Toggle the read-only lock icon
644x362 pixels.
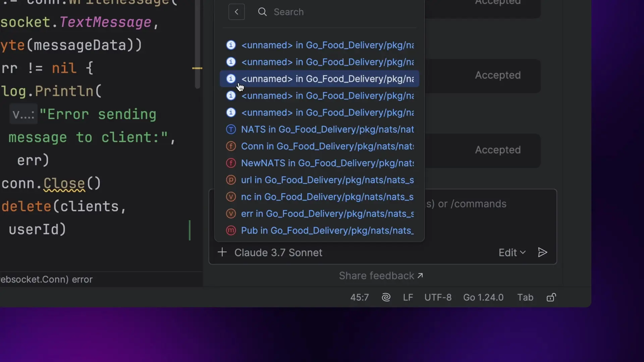(x=551, y=297)
